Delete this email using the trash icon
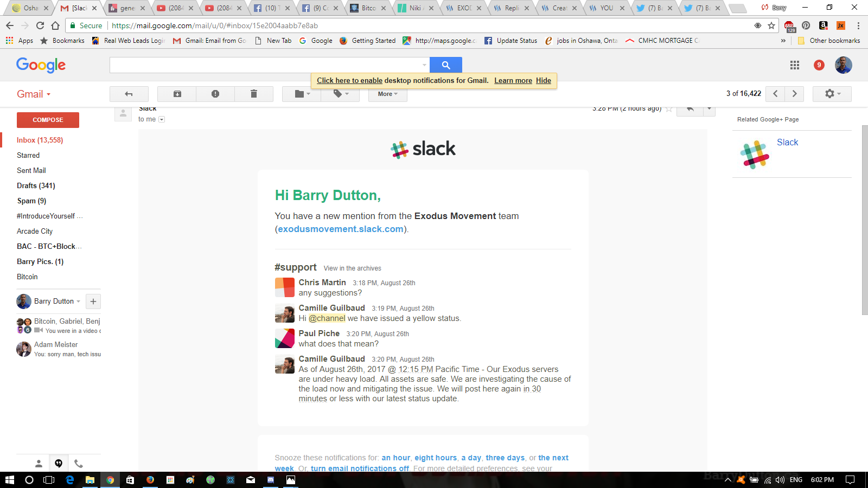 pyautogui.click(x=253, y=94)
